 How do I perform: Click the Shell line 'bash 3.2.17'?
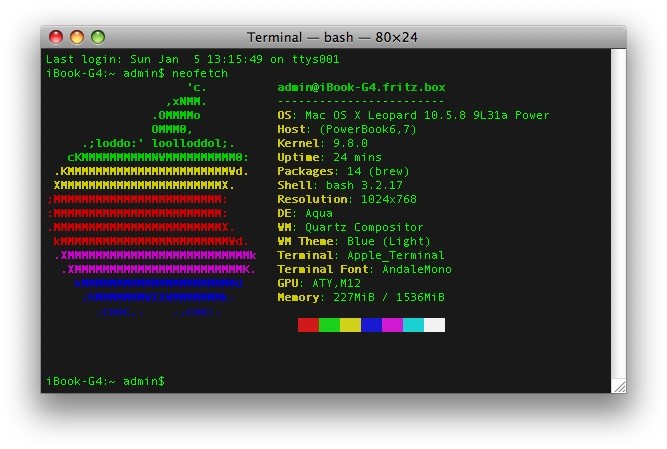click(x=340, y=185)
